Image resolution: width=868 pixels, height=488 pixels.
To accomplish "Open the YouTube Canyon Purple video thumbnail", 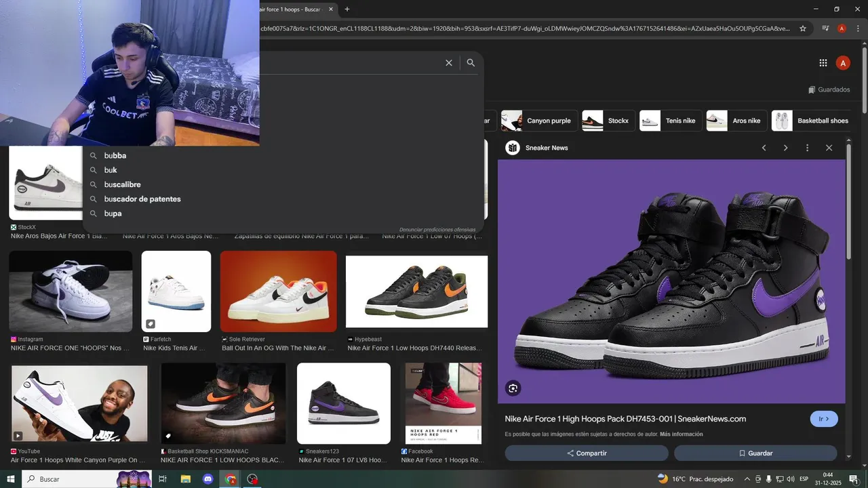I will click(79, 403).
